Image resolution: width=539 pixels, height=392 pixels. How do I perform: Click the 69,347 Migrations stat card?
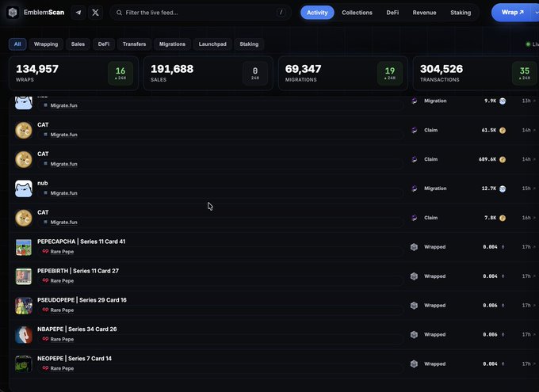(x=342, y=73)
